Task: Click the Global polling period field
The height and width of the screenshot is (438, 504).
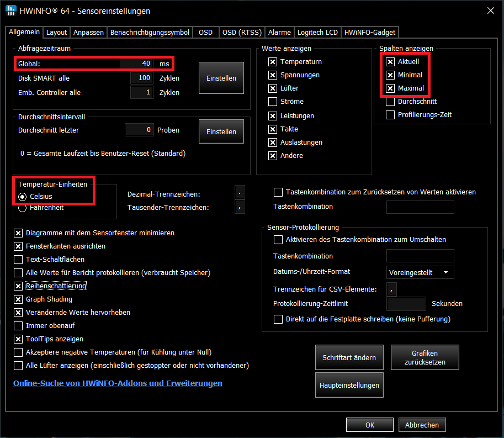Action: point(136,64)
